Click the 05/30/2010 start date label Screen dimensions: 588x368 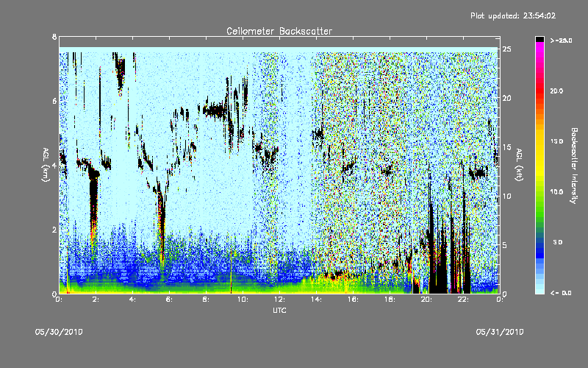pyautogui.click(x=59, y=332)
